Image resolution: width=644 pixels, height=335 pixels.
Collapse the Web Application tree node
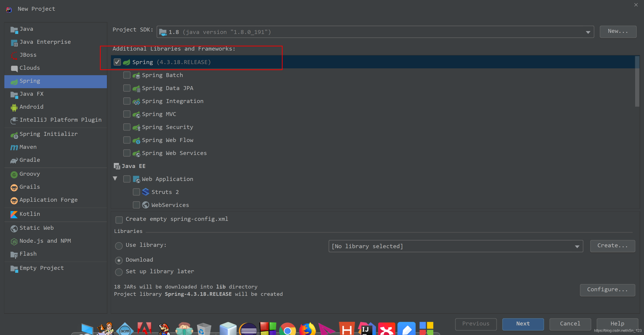coord(115,178)
